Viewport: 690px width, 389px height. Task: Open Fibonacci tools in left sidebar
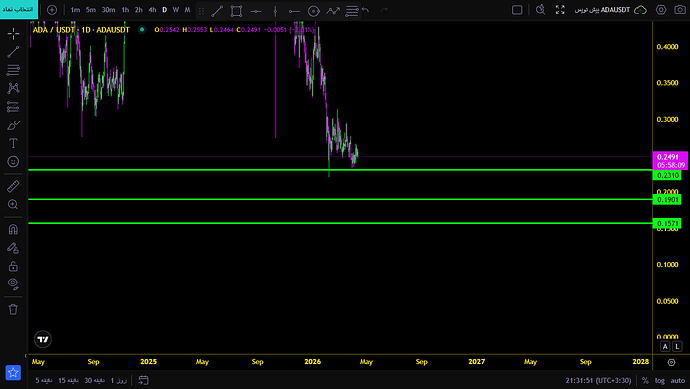(13, 70)
